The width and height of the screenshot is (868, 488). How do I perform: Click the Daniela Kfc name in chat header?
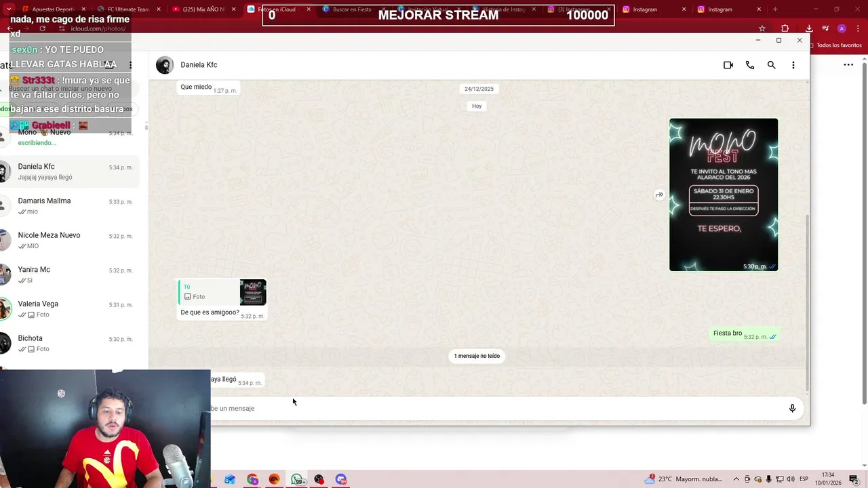199,65
